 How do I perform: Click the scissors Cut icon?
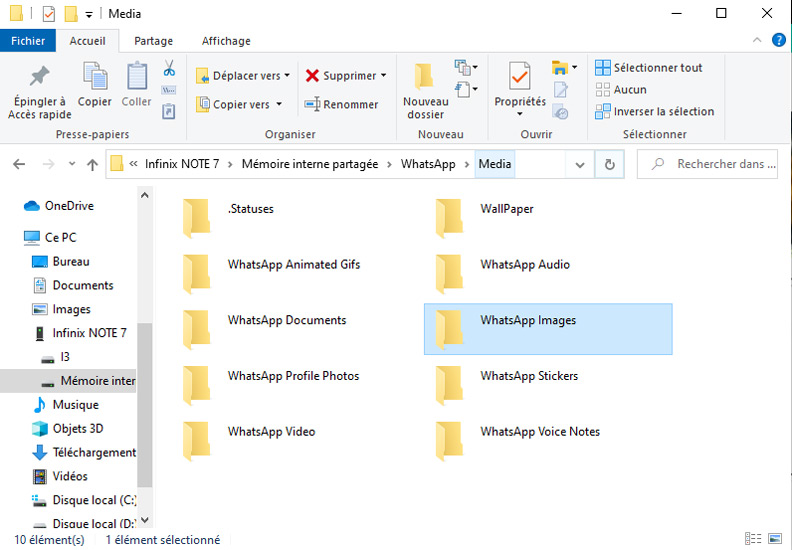click(169, 68)
